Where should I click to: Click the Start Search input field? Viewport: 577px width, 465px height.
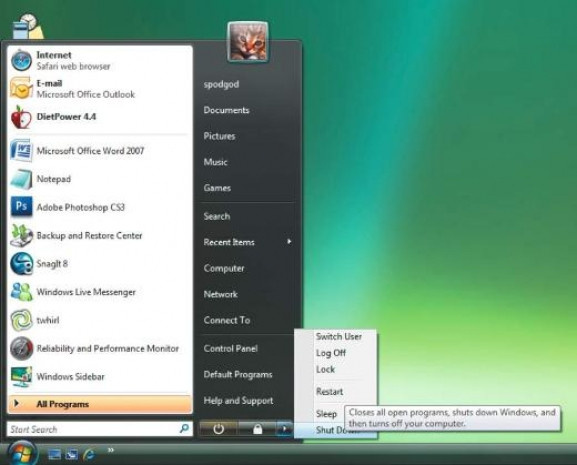tap(100, 429)
